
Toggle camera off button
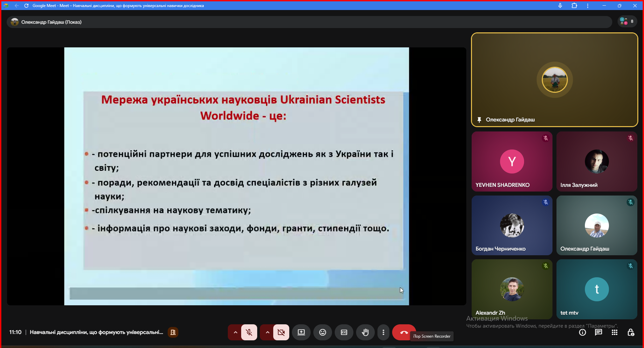coord(281,332)
